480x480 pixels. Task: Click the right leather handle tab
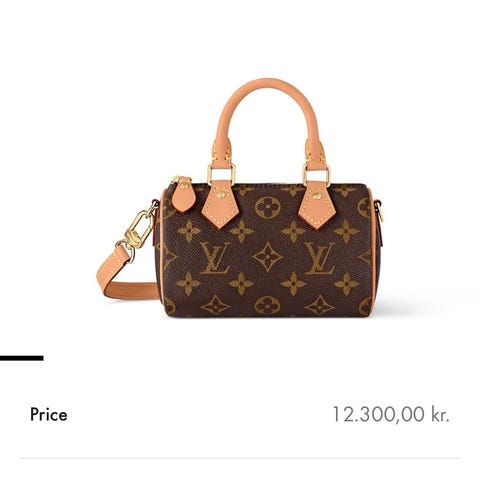point(317,205)
